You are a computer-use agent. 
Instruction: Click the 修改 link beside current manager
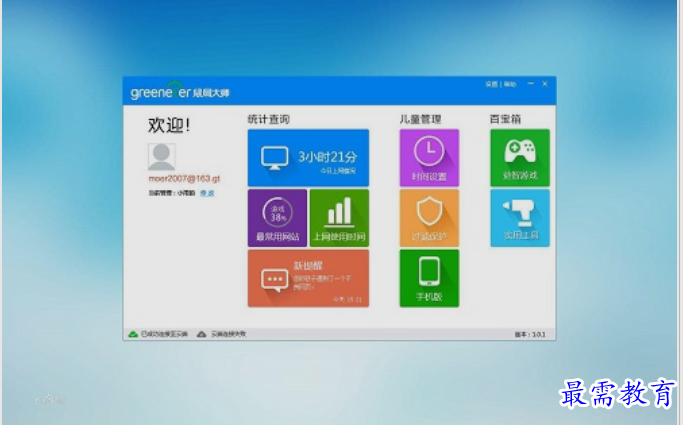click(207, 193)
